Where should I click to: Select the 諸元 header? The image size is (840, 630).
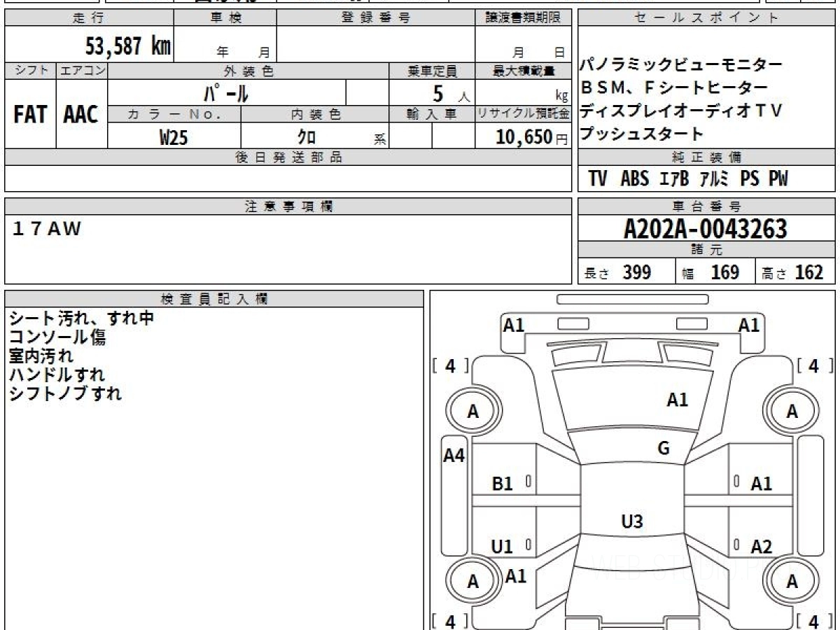click(x=707, y=250)
